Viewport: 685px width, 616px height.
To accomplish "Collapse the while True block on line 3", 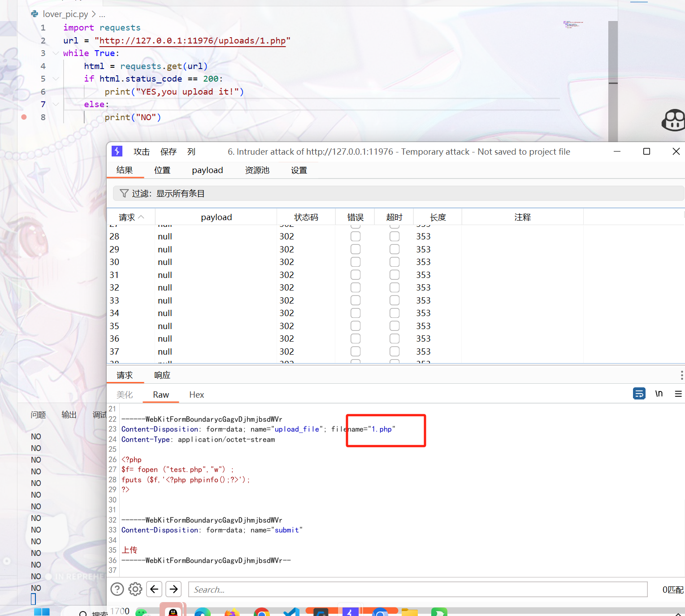I will [x=56, y=53].
